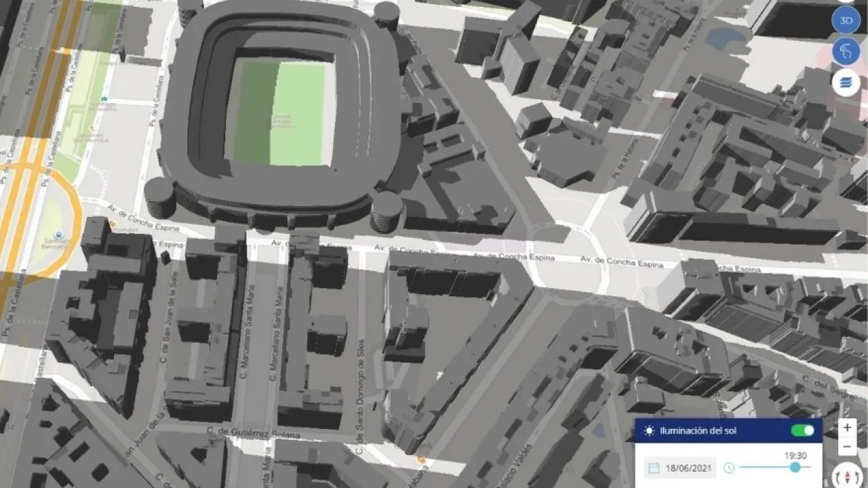The width and height of the screenshot is (868, 488).
Task: Click the clock icon by time slider
Action: 729,468
